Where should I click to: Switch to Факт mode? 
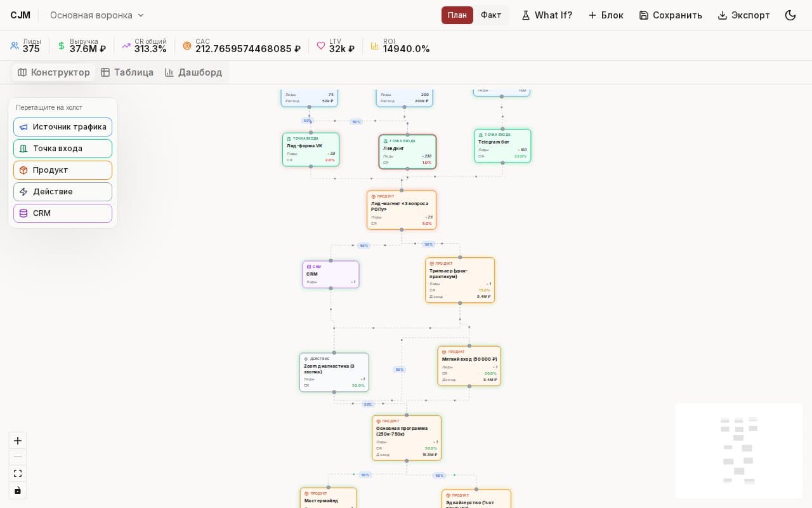491,15
